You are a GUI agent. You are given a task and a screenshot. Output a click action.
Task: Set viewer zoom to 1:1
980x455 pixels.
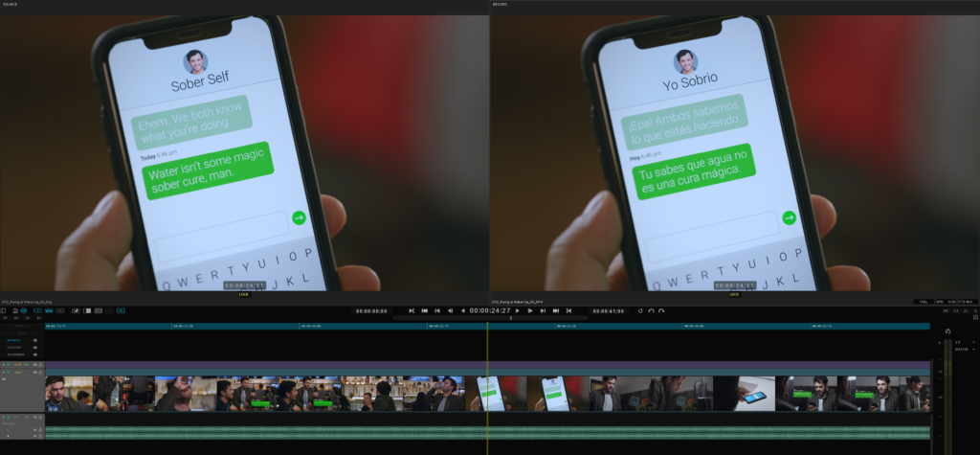956,311
